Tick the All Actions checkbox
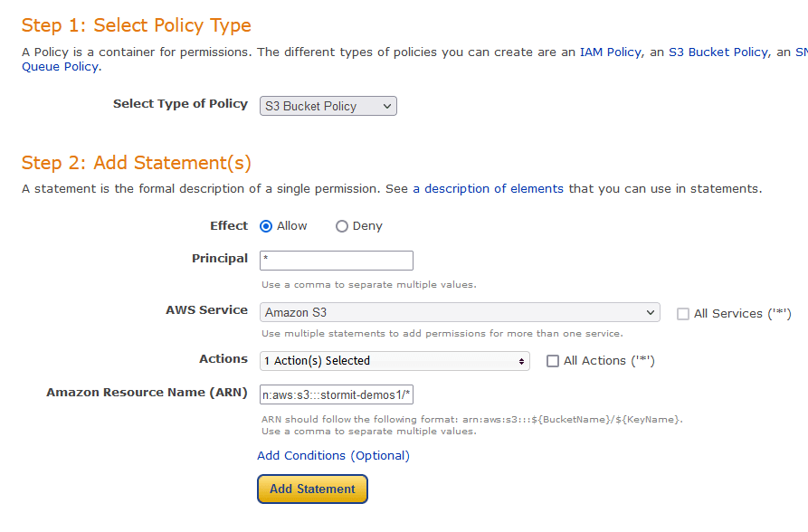The height and width of the screenshot is (532, 808). point(553,361)
